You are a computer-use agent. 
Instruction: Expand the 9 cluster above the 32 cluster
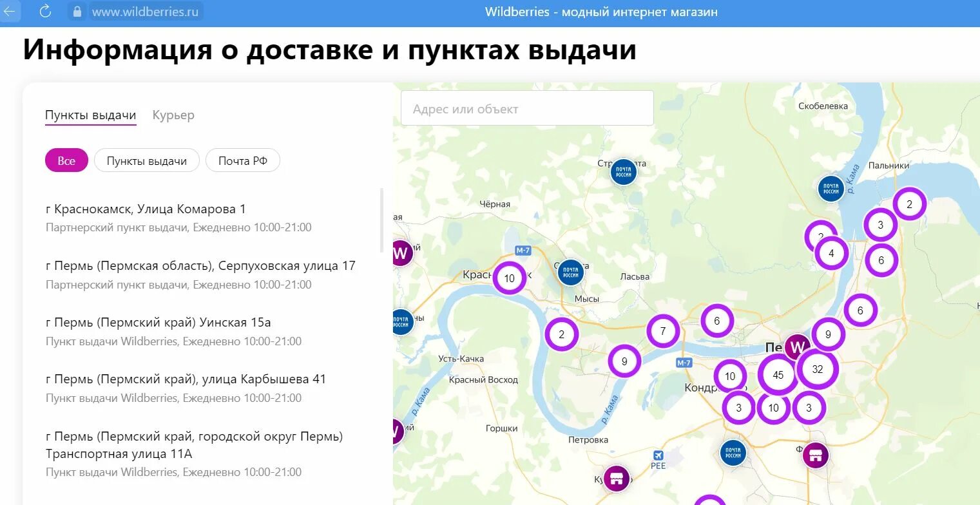tap(828, 334)
